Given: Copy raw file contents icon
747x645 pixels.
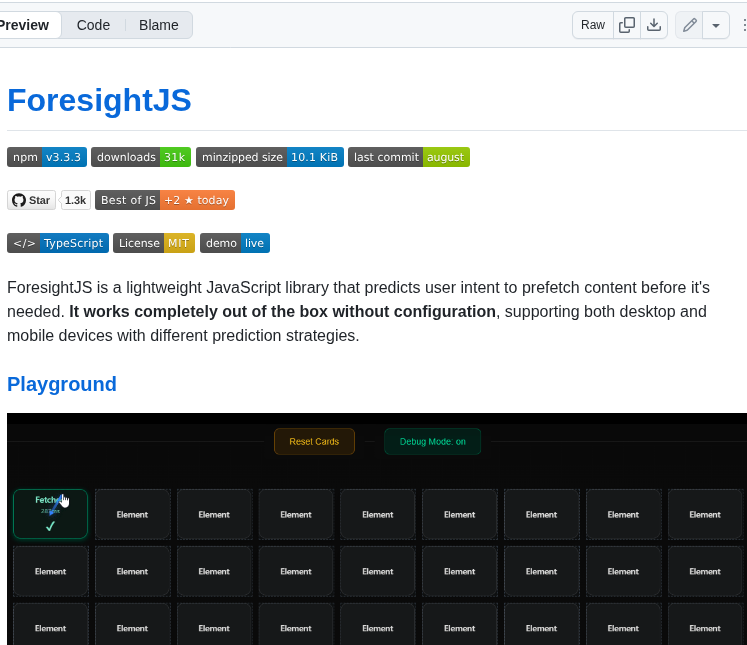Looking at the screenshot, I should 626,25.
